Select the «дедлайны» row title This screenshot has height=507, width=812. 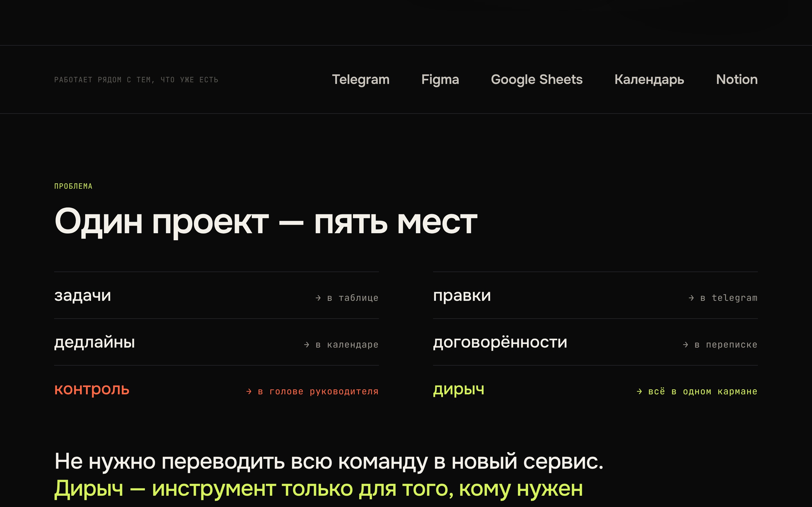pyautogui.click(x=95, y=343)
